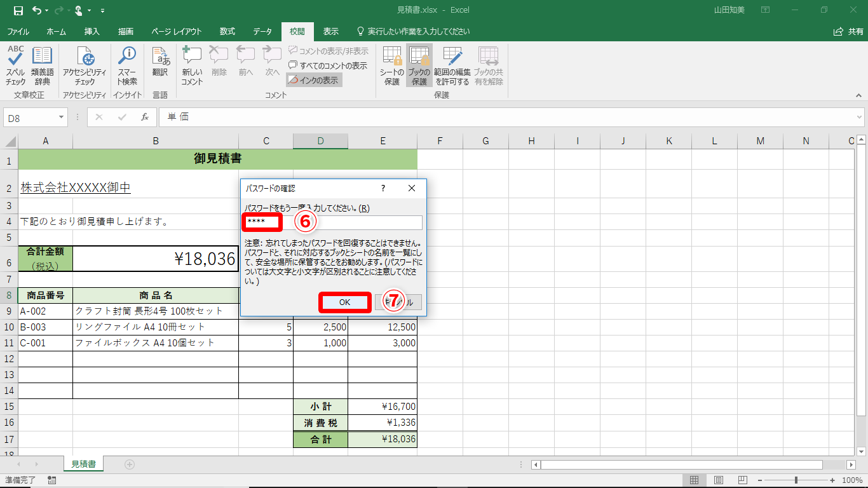
Task: Switch to the 数式 tab
Action: [227, 31]
